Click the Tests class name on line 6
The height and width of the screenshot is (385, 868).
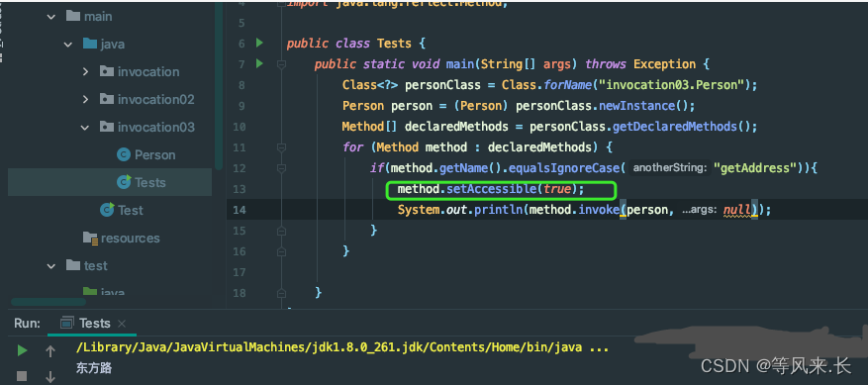click(394, 44)
